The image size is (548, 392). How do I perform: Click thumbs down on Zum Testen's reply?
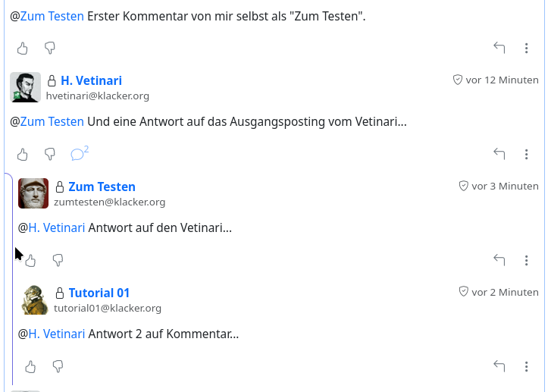(58, 261)
